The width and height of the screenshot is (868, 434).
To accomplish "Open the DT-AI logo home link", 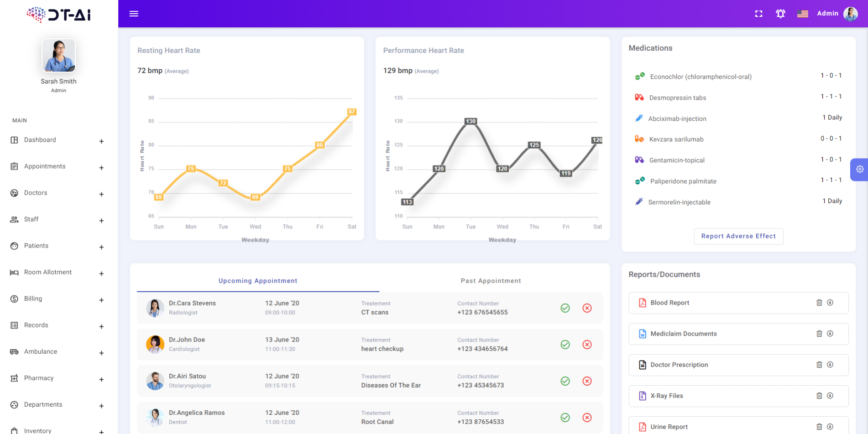I will (x=58, y=15).
